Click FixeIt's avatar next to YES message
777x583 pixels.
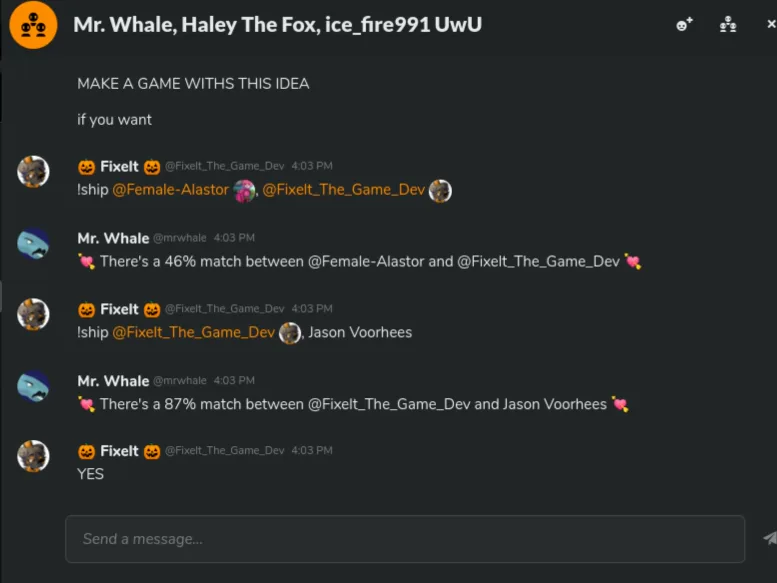33,456
